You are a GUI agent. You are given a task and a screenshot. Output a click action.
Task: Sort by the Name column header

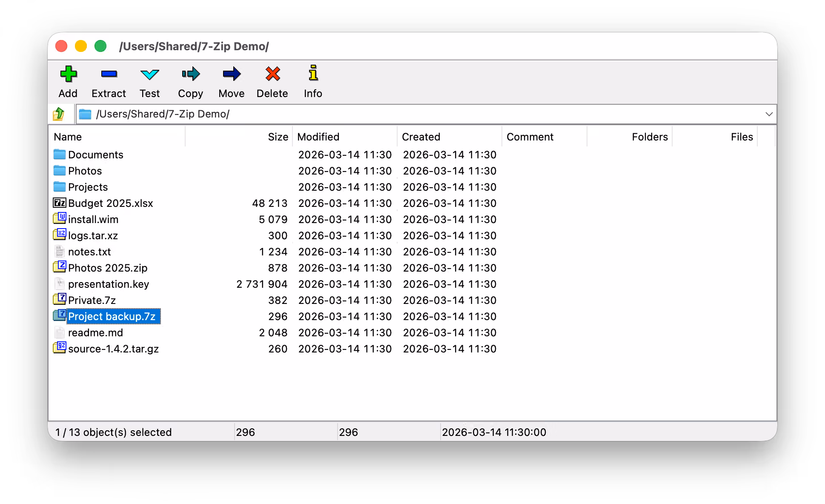(x=117, y=137)
